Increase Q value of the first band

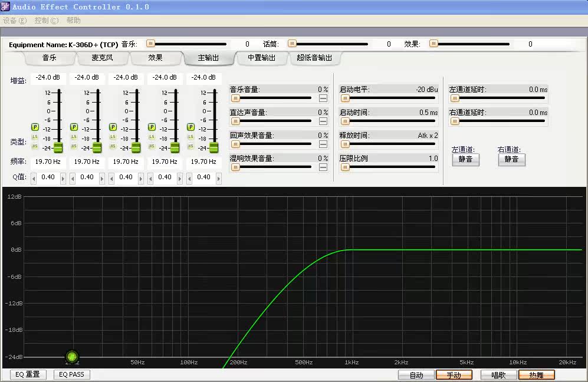pyautogui.click(x=63, y=177)
